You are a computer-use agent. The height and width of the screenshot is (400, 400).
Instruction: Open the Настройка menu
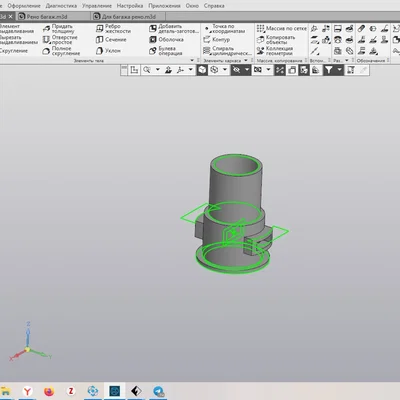pyautogui.click(x=130, y=6)
